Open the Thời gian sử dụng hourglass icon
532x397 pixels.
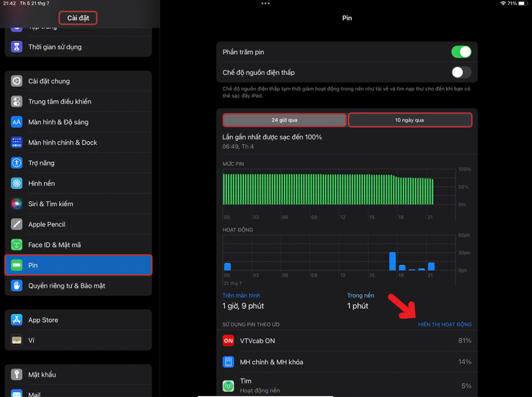coord(17,47)
